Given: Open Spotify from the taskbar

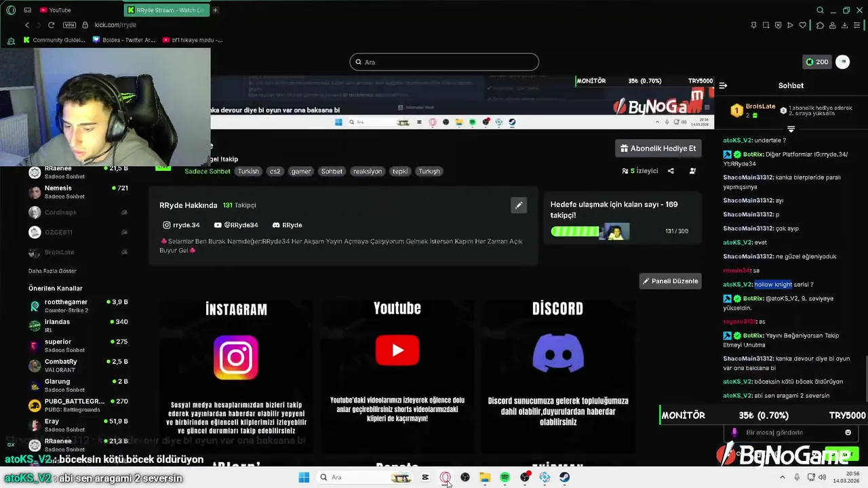Looking at the screenshot, I should pyautogui.click(x=505, y=477).
